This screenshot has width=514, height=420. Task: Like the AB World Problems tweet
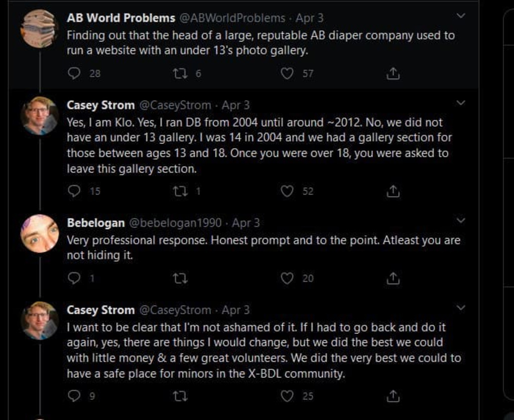[x=287, y=74]
